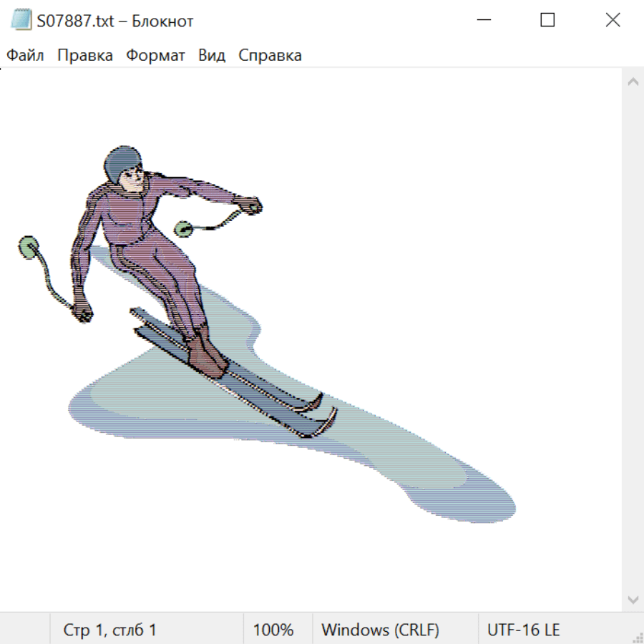Open the Файл menu
Screen dimensions: 644x644
(25, 55)
